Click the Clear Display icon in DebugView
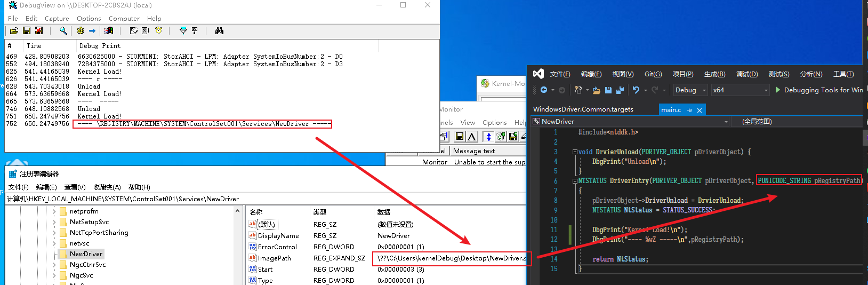Viewport: 868px width, 285px height. (x=134, y=31)
